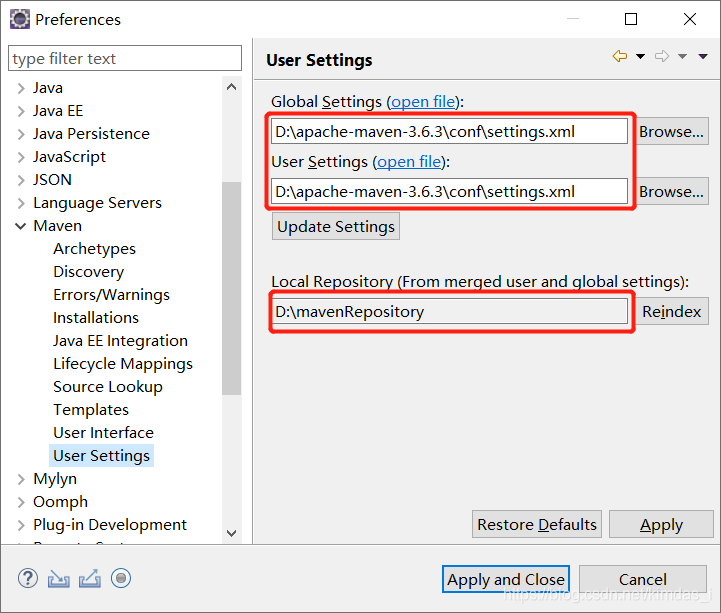Click the Apply and Close button
Viewport: 721px width, 613px height.
506,579
